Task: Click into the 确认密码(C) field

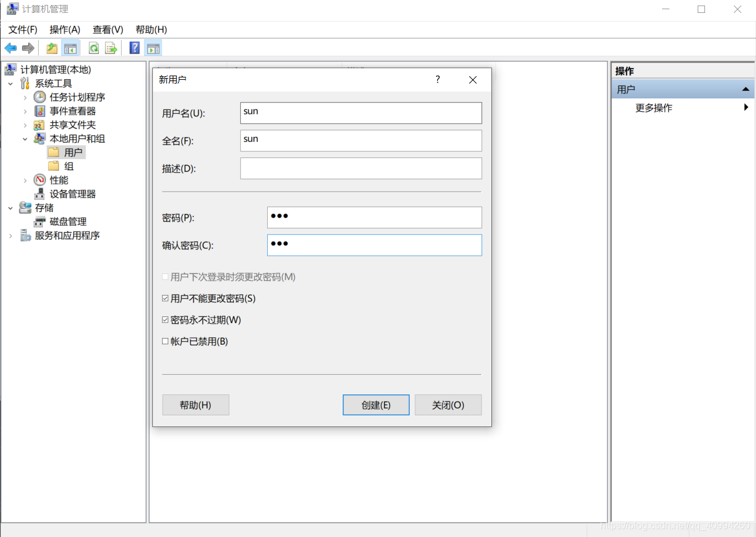Action: pos(375,245)
